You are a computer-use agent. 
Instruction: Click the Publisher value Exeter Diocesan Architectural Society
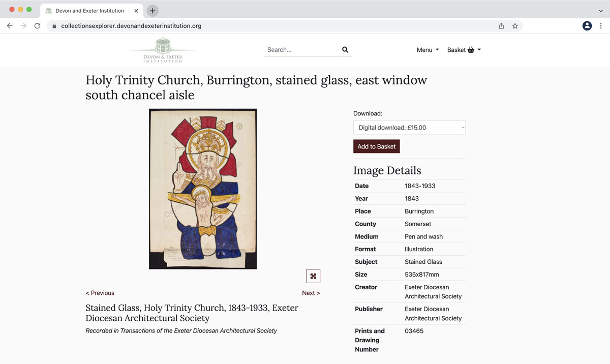point(433,314)
